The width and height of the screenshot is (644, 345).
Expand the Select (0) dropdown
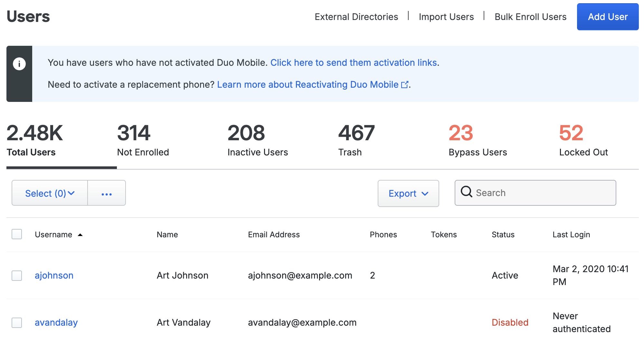coord(50,193)
